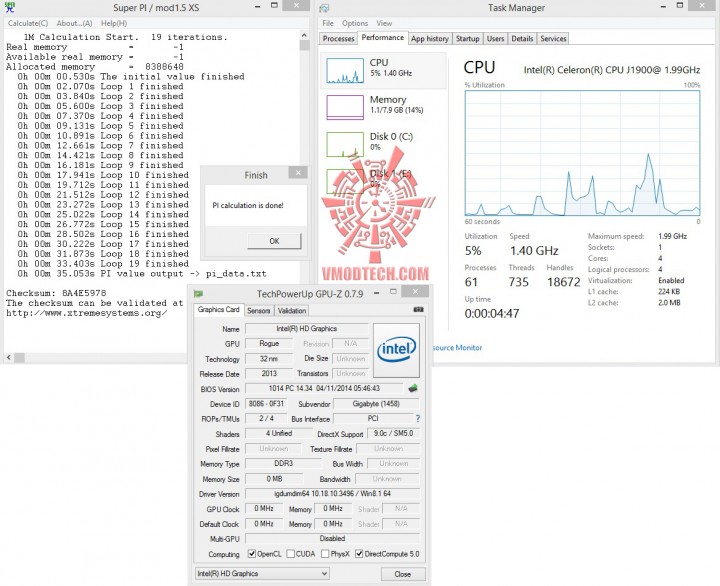The height and width of the screenshot is (586, 720).
Task: Click the Checksum: 8A4E5978 line
Action: 56,293
